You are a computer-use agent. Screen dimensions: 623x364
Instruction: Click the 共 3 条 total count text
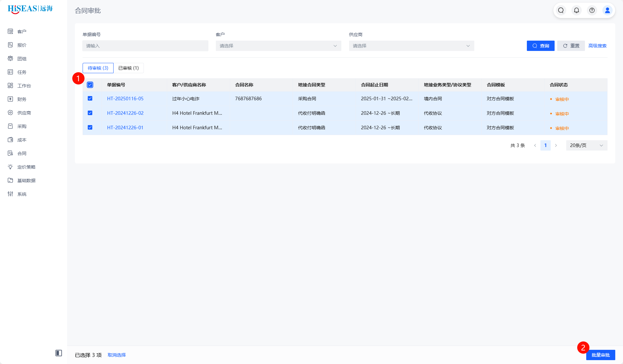[x=517, y=145]
